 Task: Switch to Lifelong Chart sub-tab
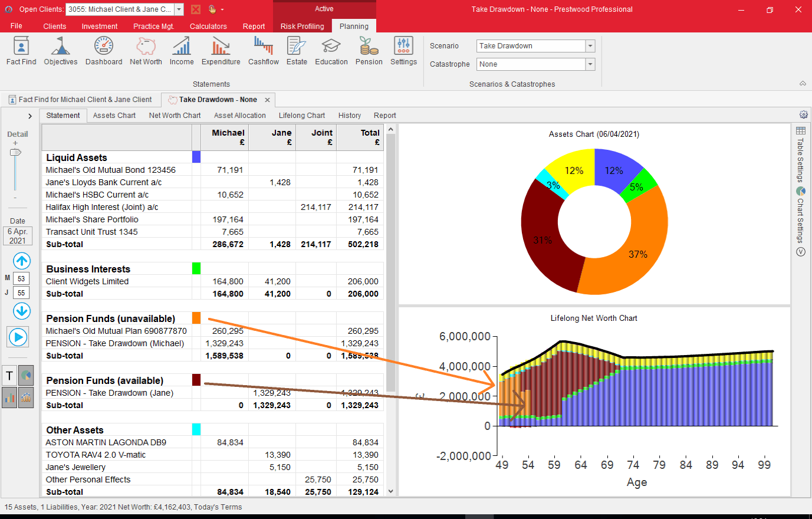point(302,116)
